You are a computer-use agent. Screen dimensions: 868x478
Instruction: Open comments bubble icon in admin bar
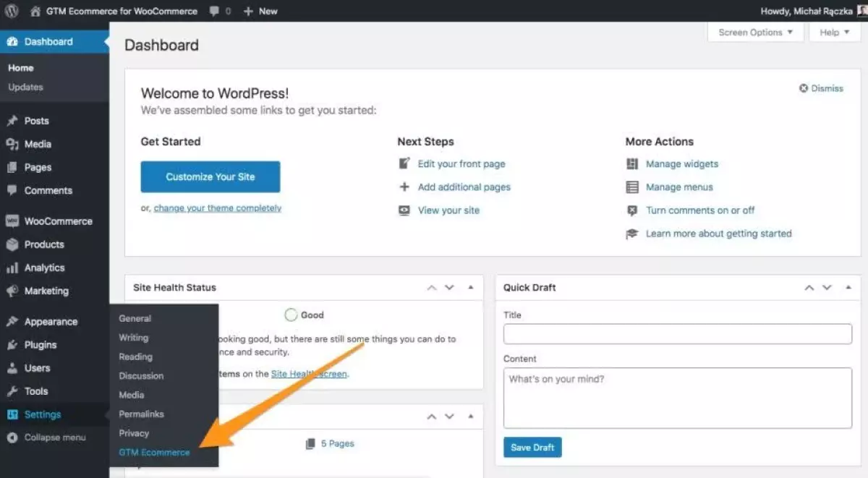pos(214,12)
